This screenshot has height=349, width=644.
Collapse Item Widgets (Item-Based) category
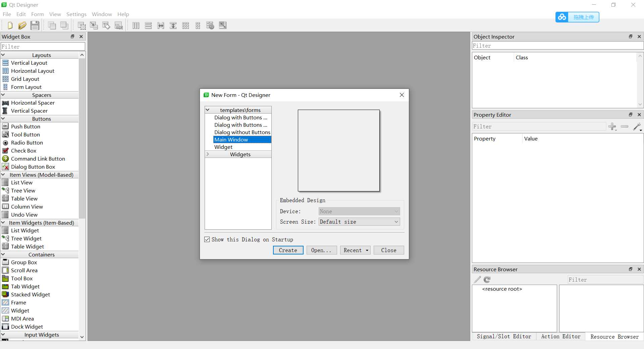3,223
